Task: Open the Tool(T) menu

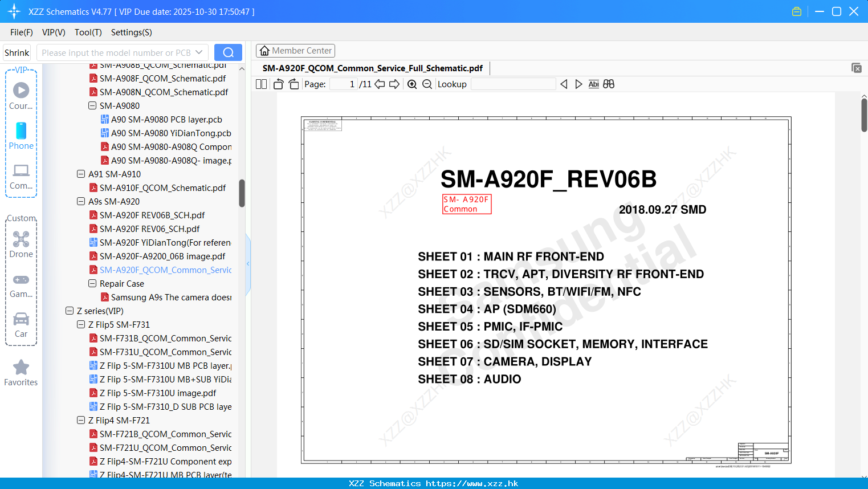Action: [88, 32]
